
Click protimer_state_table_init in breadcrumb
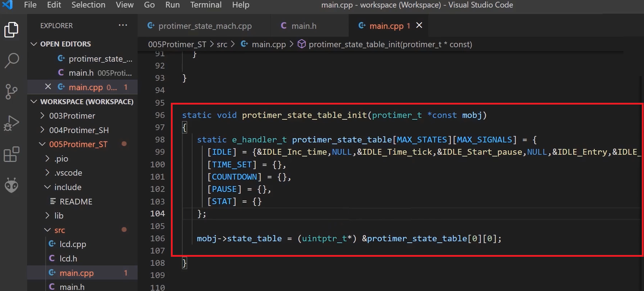pos(390,44)
